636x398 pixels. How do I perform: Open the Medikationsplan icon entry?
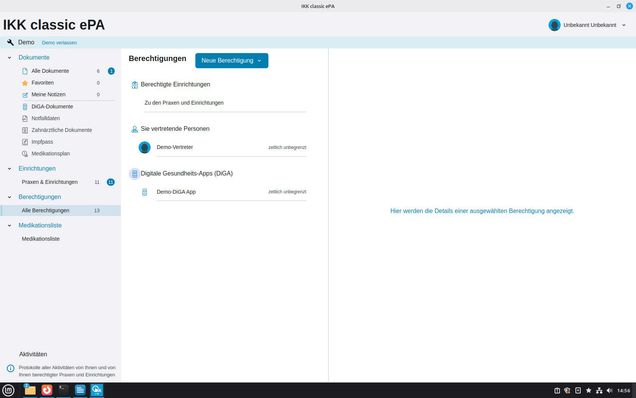(25, 154)
